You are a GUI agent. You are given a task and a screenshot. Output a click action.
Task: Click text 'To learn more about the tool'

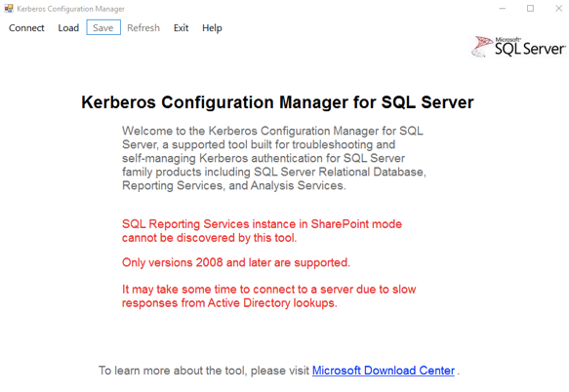173,371
